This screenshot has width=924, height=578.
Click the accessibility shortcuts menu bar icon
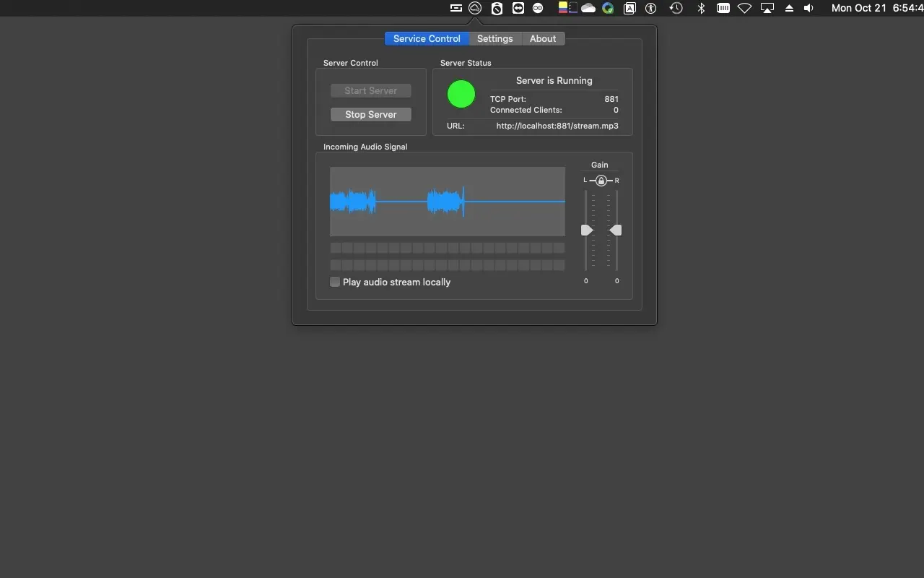(650, 8)
